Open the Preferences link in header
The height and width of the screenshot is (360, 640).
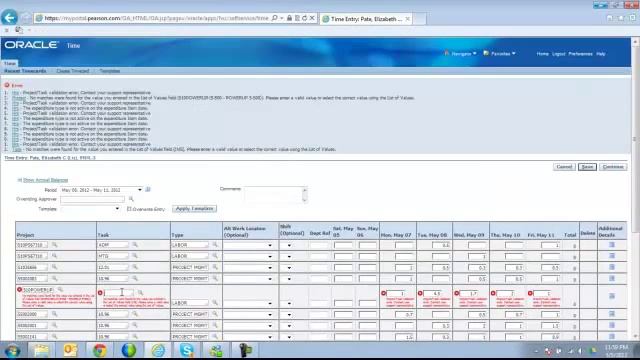pos(580,54)
